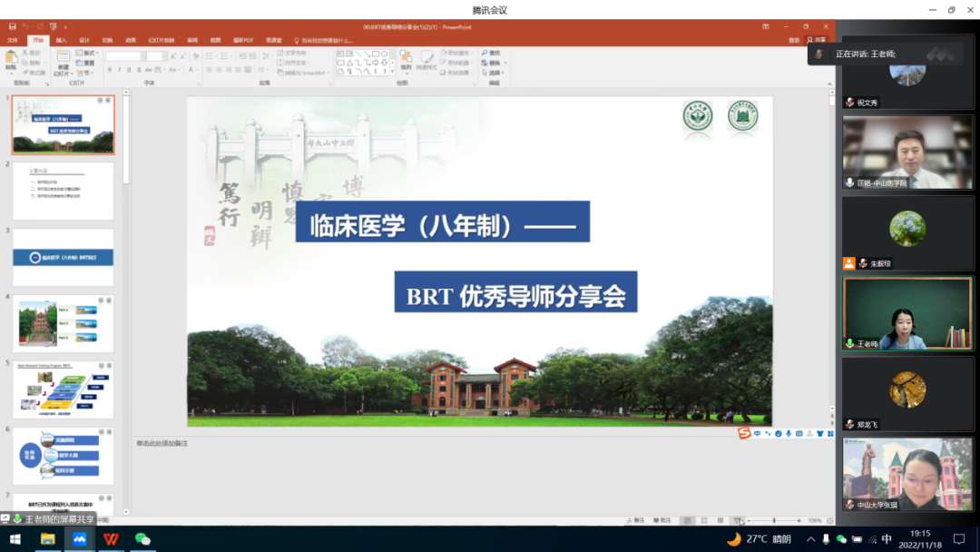Expand the slide Layout (版式) dropdown

click(x=88, y=53)
